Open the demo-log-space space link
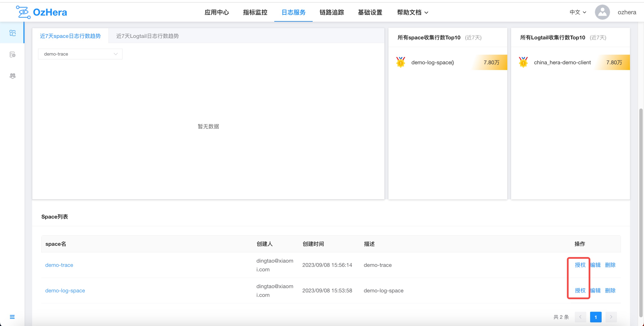The height and width of the screenshot is (326, 644). click(x=65, y=290)
